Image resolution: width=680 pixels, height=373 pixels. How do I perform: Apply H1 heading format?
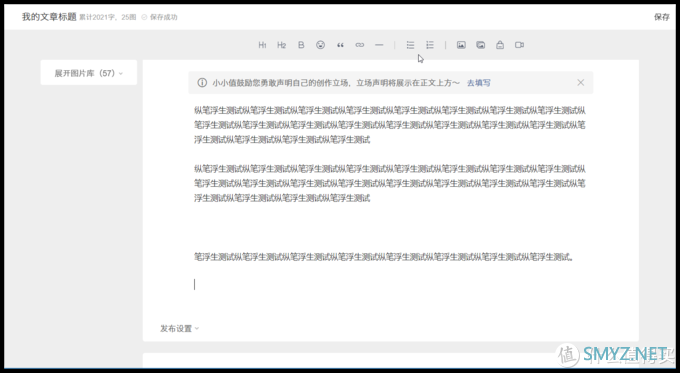(x=262, y=45)
